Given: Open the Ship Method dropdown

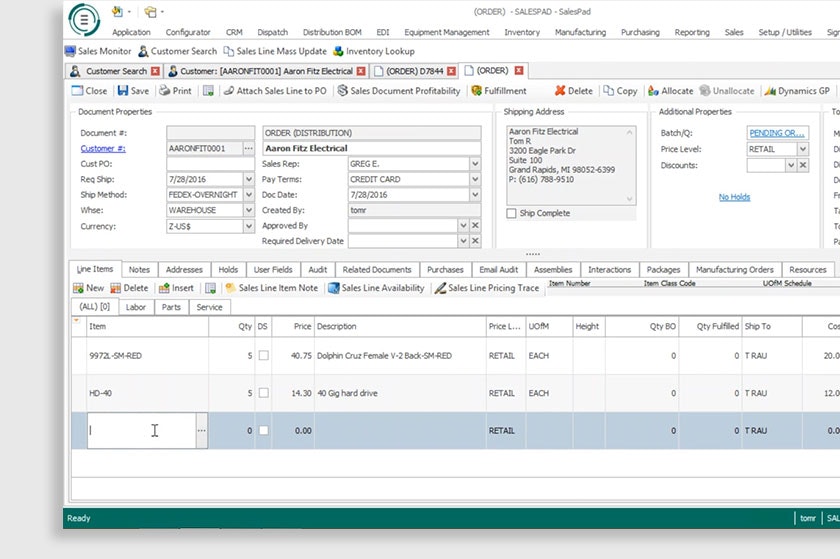Looking at the screenshot, I should pyautogui.click(x=249, y=195).
